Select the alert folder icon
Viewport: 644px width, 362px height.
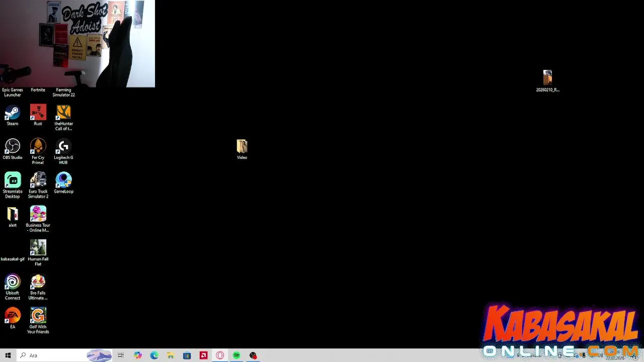coord(13,217)
